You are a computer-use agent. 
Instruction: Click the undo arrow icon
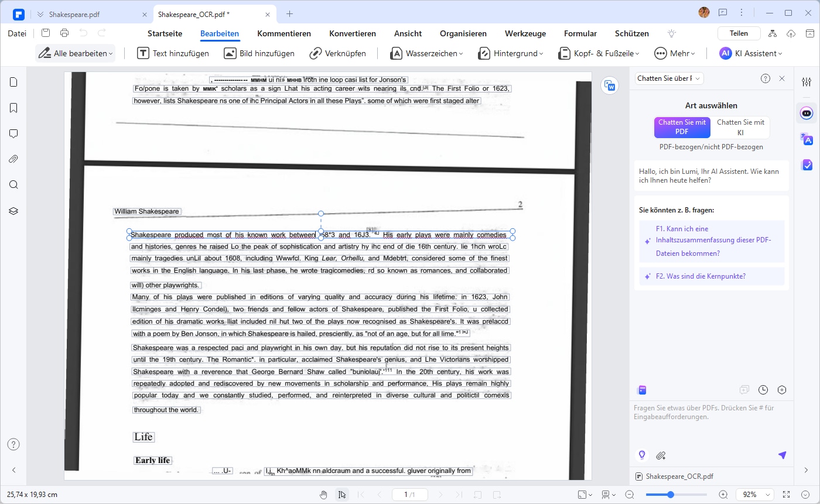pyautogui.click(x=83, y=33)
